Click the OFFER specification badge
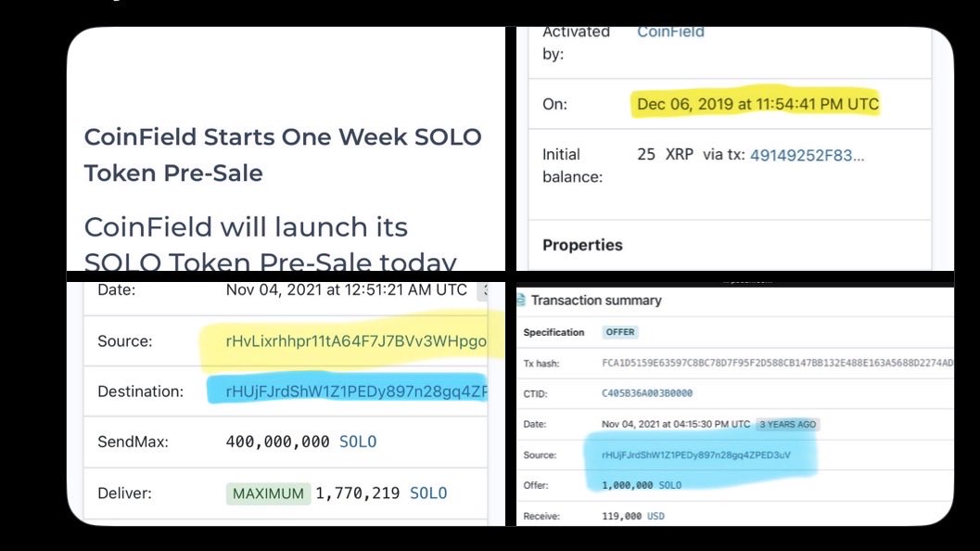980x551 pixels. pyautogui.click(x=620, y=332)
